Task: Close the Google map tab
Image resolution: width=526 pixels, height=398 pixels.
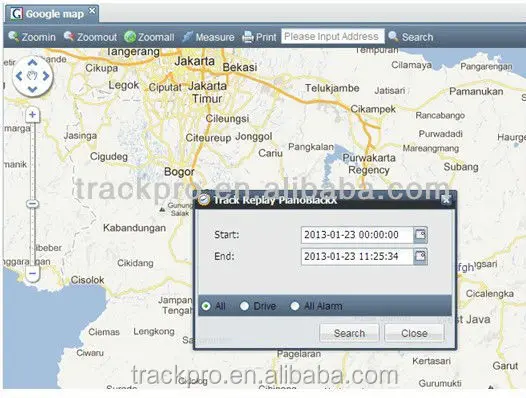Action: [x=92, y=11]
